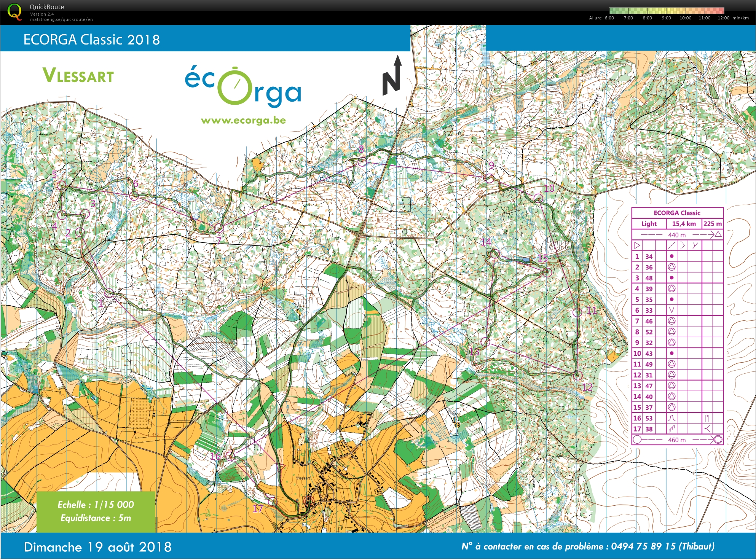The width and height of the screenshot is (756, 559).
Task: Click the Echelle 1/15 000 scale box
Action: pyautogui.click(x=96, y=503)
